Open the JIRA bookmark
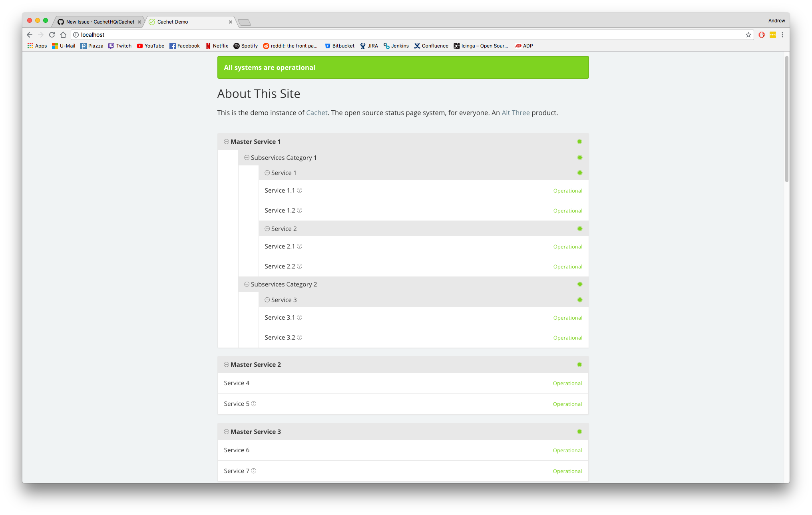812x515 pixels. pos(368,46)
